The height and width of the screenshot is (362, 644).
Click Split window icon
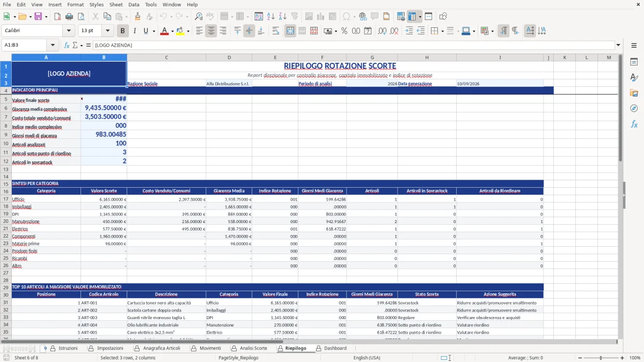(x=428, y=17)
